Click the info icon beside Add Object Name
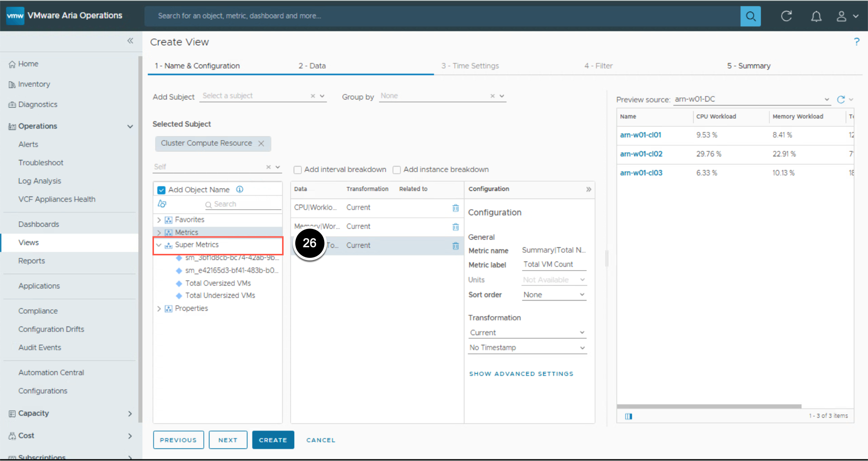 point(240,189)
